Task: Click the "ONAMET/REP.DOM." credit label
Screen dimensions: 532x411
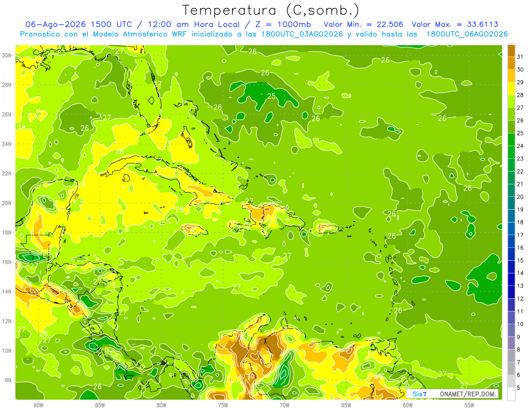Action: pos(469,394)
